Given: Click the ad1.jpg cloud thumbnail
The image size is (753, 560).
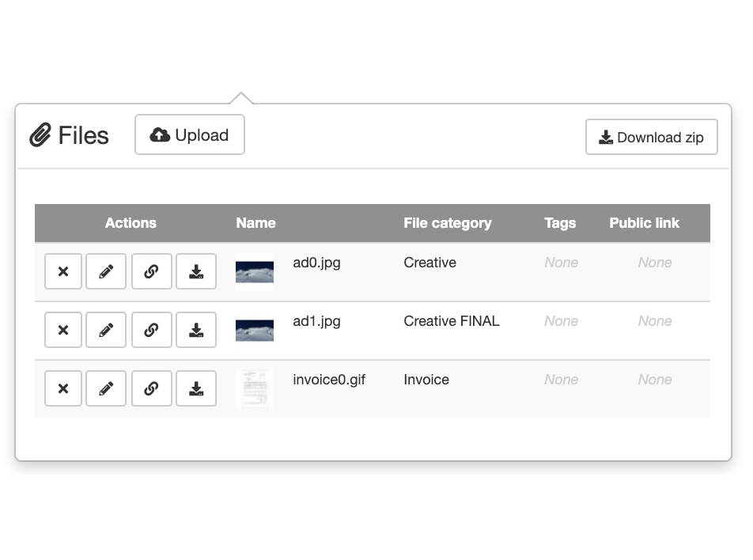Looking at the screenshot, I should pos(254,330).
